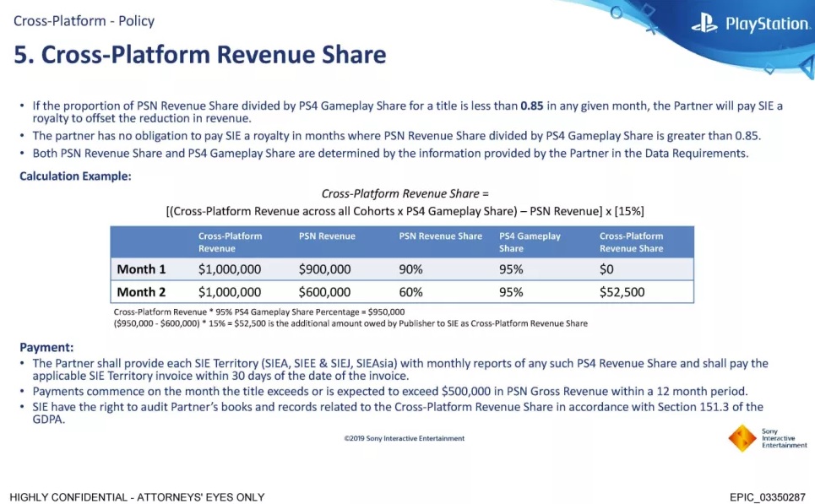Click the 'Calculation Example:' heading
The height and width of the screenshot is (504, 815).
[x=76, y=176]
